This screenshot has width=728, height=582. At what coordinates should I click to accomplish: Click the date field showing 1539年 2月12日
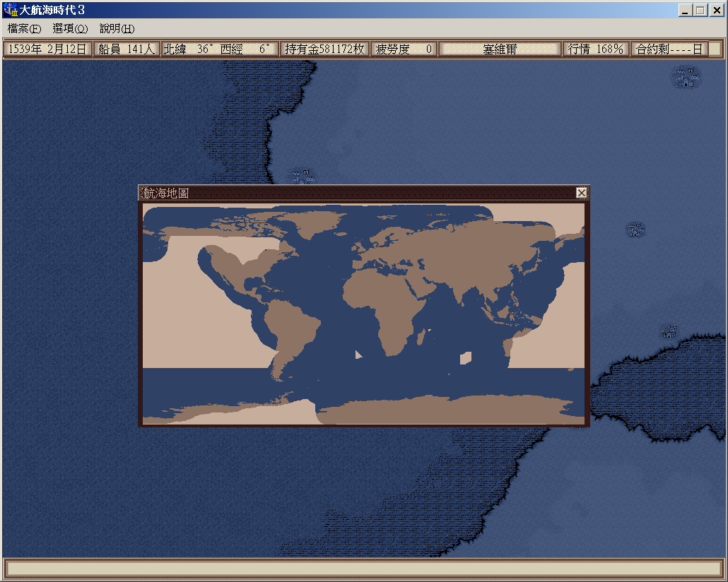(47, 49)
